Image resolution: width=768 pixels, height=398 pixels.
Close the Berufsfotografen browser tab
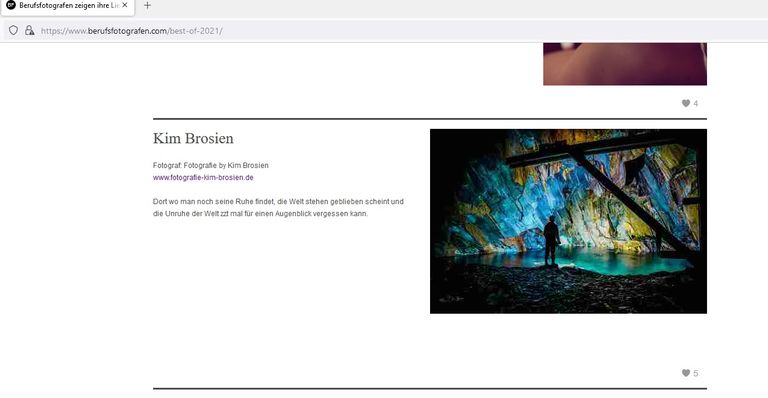tap(125, 5)
